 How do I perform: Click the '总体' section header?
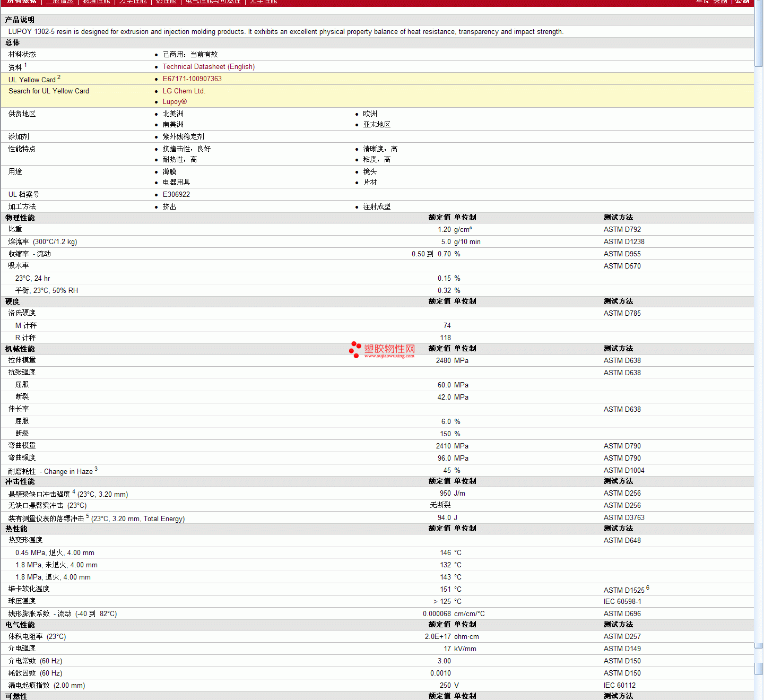(x=12, y=42)
